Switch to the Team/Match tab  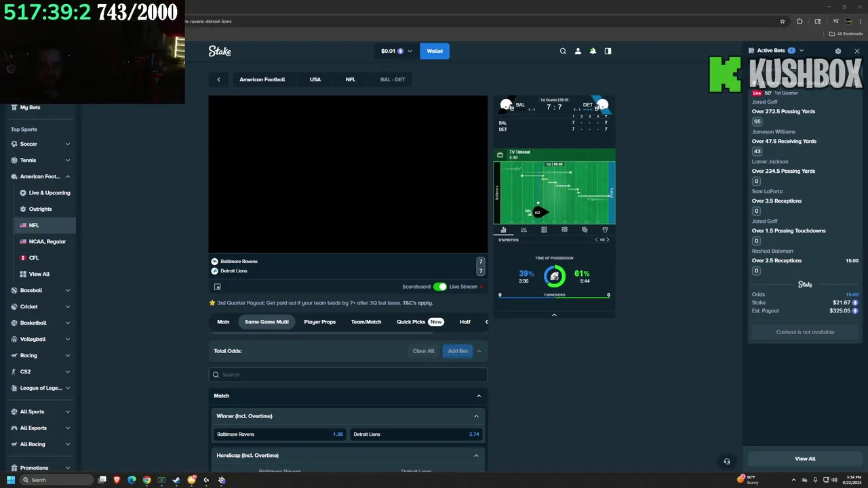(x=366, y=322)
